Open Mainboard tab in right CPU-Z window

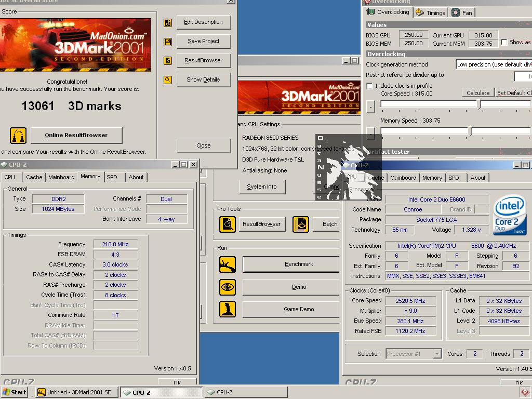click(403, 178)
